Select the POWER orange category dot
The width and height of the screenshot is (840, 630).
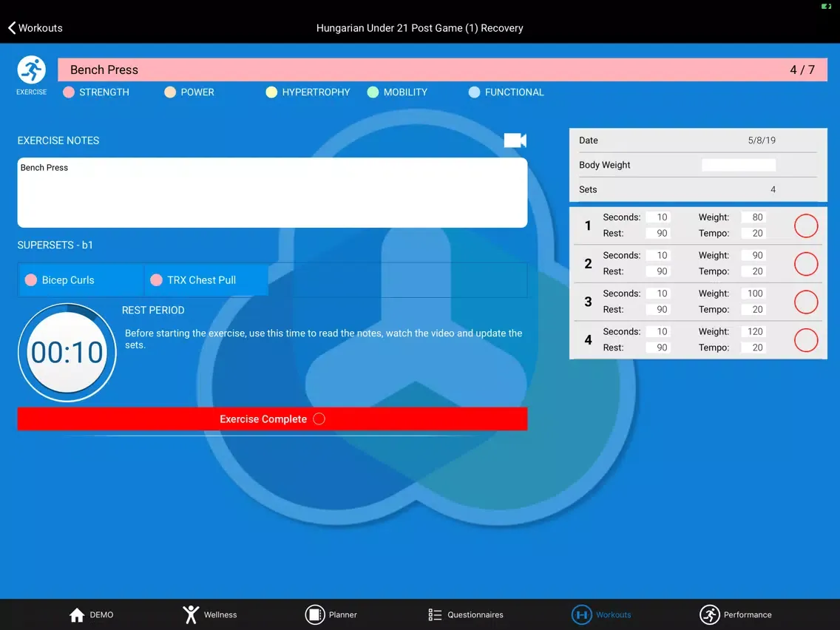tap(170, 92)
